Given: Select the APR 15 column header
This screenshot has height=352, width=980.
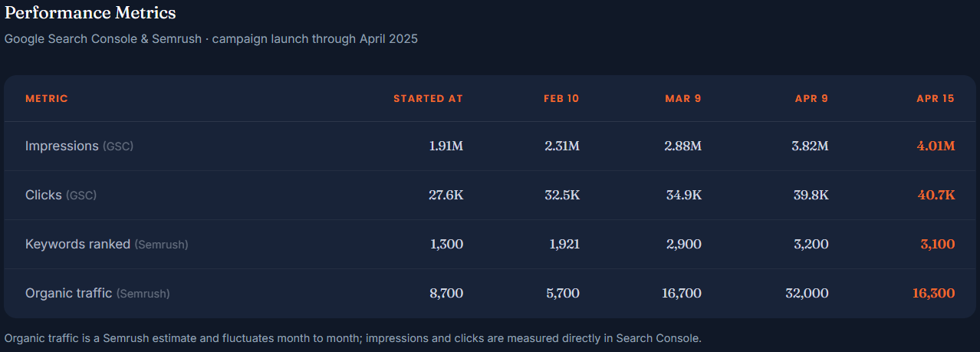Looking at the screenshot, I should point(936,98).
